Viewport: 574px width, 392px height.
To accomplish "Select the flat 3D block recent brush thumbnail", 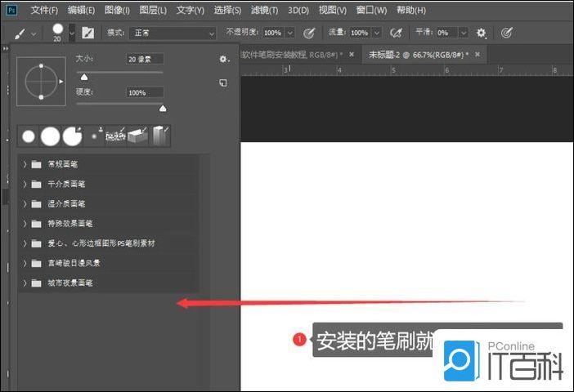I will point(137,136).
